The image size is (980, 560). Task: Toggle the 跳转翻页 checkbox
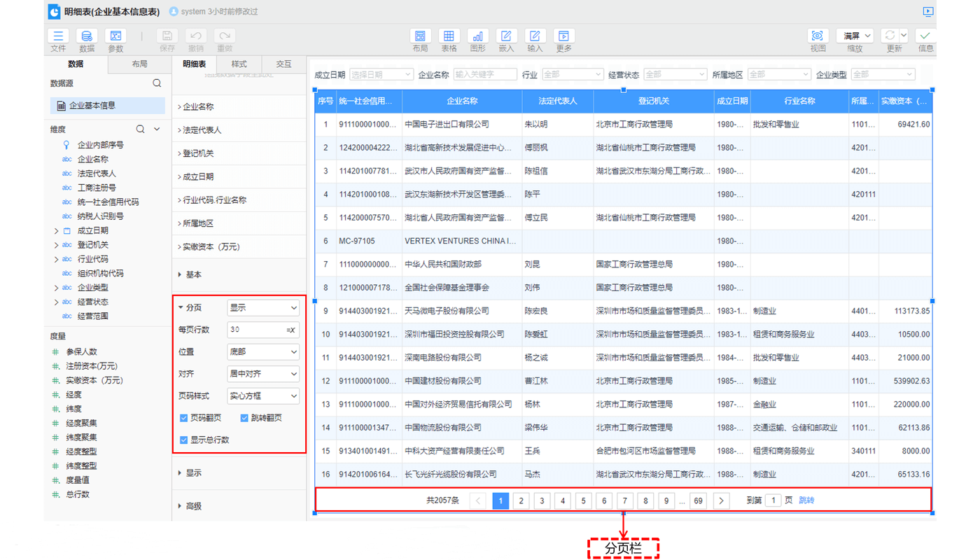(244, 418)
